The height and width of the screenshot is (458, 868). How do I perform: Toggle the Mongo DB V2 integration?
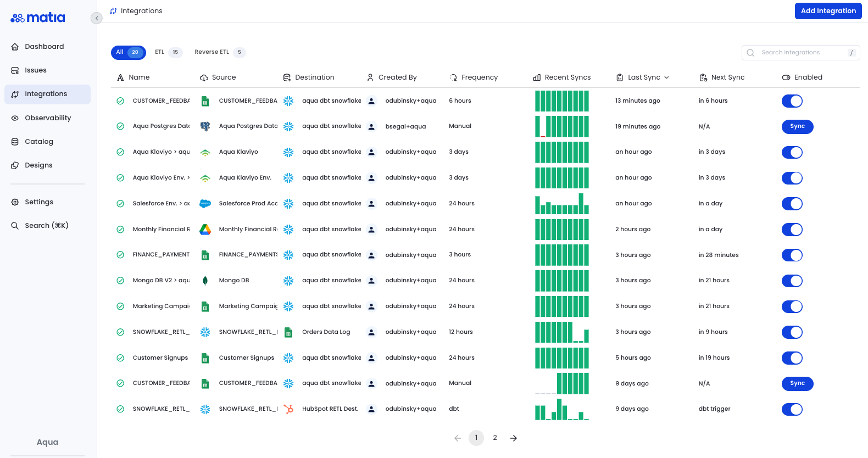792,281
